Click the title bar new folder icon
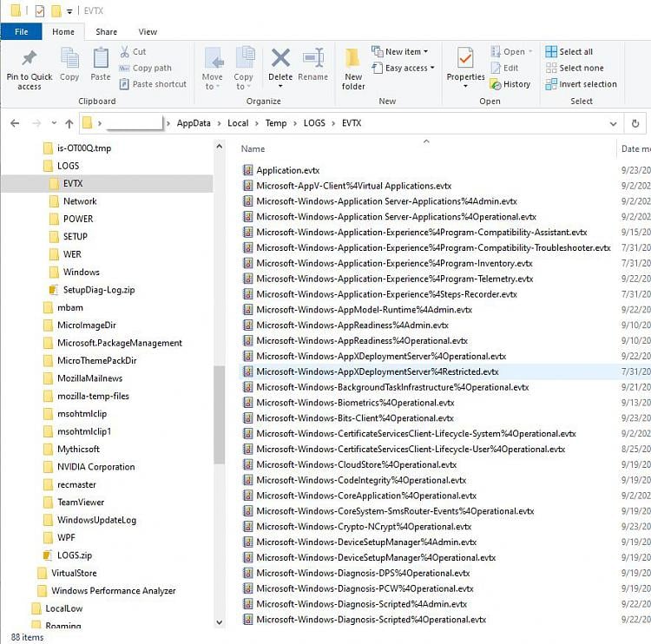The width and height of the screenshot is (651, 644). (x=56, y=11)
